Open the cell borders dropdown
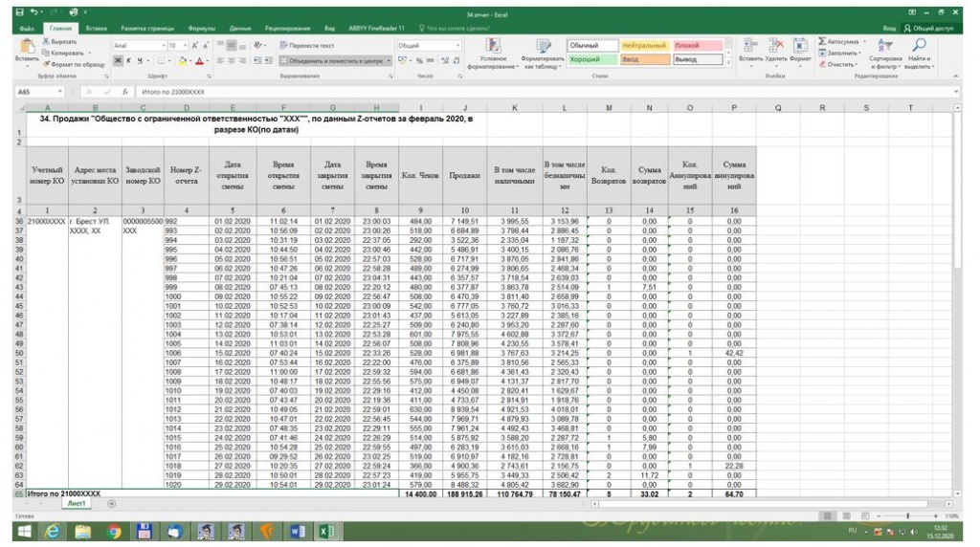 [169, 60]
